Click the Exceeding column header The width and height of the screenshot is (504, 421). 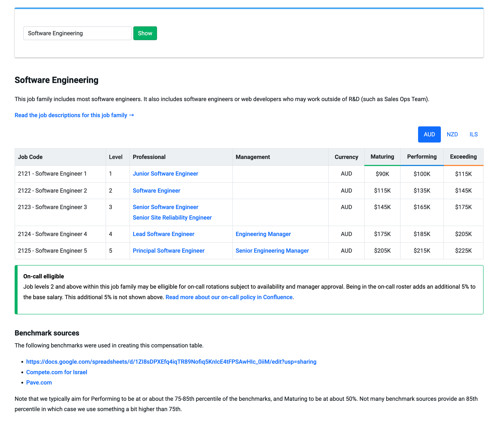(x=463, y=157)
